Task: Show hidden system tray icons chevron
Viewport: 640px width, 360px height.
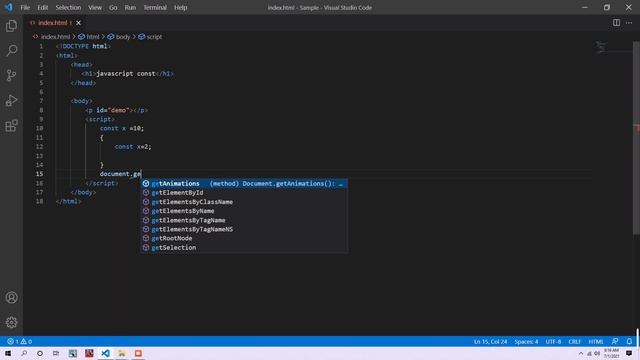Action: (x=581, y=353)
